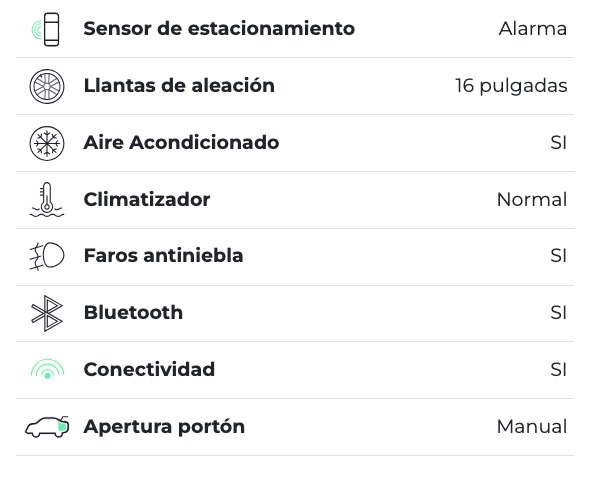Click the car tailgate icon
The image size is (606, 486).
pyautogui.click(x=46, y=427)
